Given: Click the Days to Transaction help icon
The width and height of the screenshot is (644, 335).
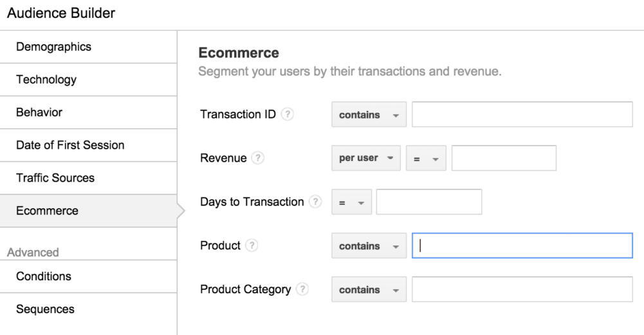Looking at the screenshot, I should pyautogui.click(x=315, y=202).
